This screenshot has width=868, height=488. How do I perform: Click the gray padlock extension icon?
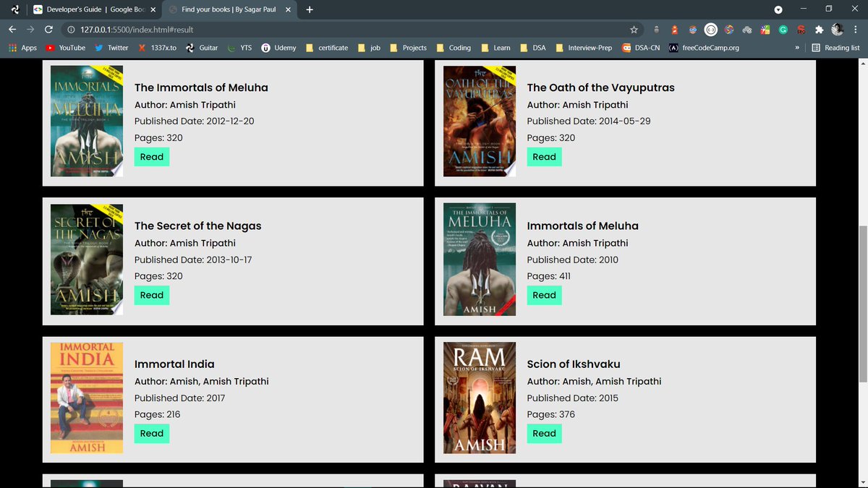(x=656, y=30)
